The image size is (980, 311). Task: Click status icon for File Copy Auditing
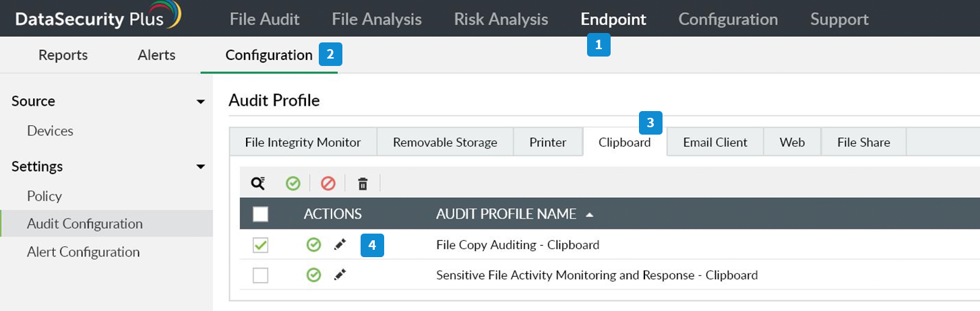313,245
